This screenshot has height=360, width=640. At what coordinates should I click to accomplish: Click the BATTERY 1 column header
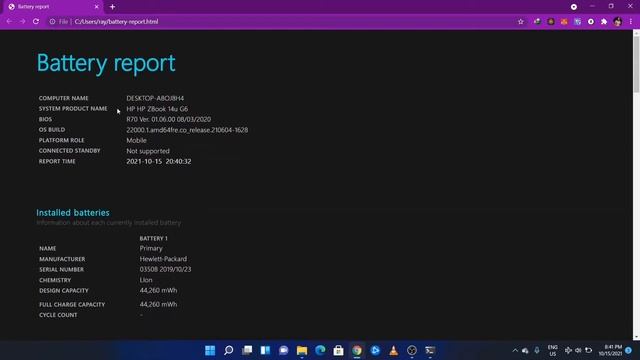pyautogui.click(x=153, y=238)
